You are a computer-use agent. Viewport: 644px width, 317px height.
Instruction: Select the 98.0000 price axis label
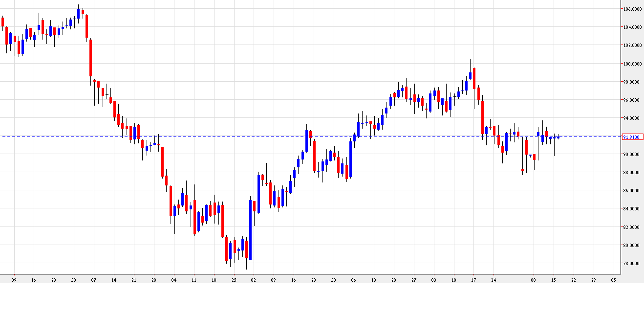(x=632, y=82)
